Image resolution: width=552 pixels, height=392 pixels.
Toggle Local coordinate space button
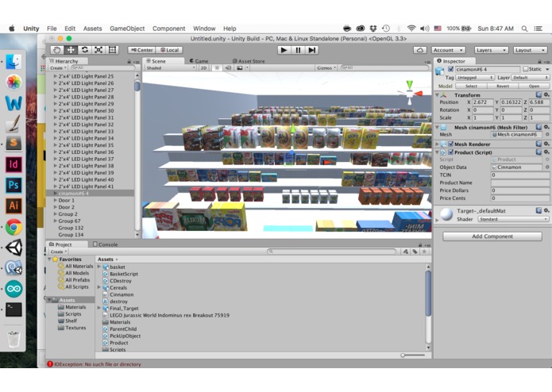click(x=169, y=50)
